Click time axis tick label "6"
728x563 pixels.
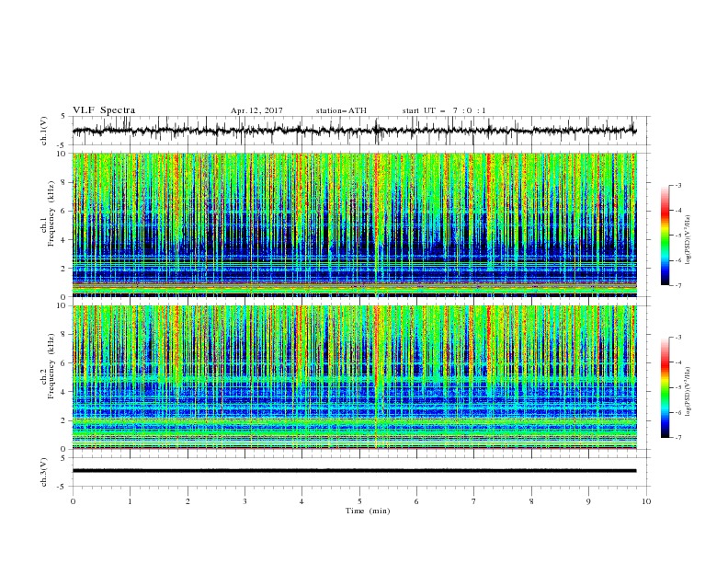point(416,501)
